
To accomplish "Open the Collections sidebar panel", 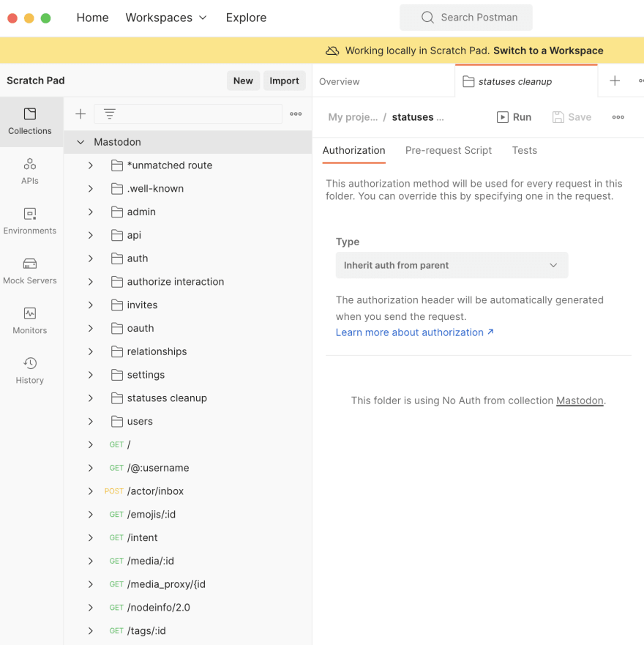I will [29, 122].
